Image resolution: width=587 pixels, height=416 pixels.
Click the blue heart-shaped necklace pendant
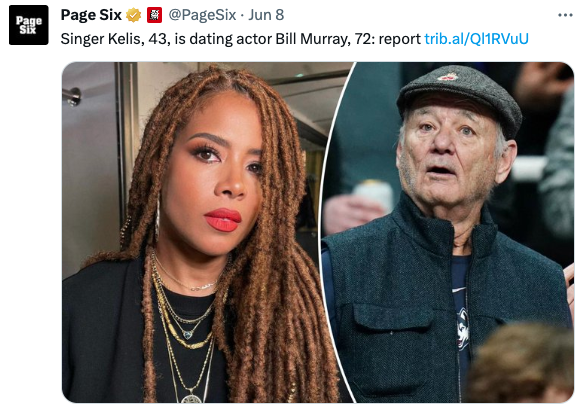pos(188,334)
